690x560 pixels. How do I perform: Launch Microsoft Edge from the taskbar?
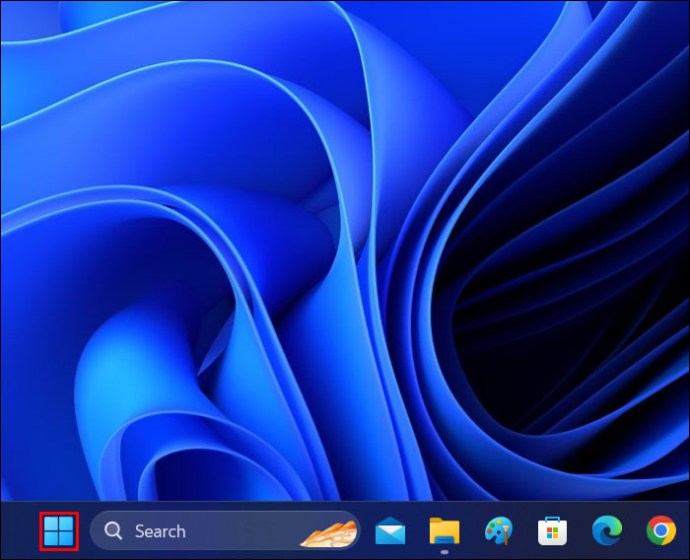pyautogui.click(x=605, y=530)
